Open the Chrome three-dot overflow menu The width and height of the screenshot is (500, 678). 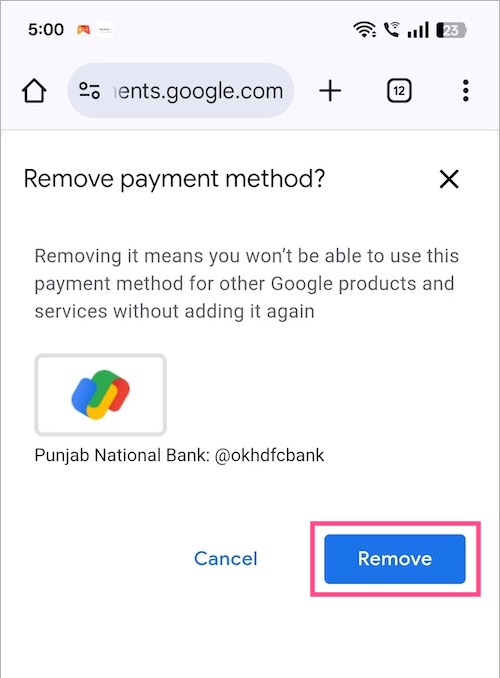[x=465, y=91]
